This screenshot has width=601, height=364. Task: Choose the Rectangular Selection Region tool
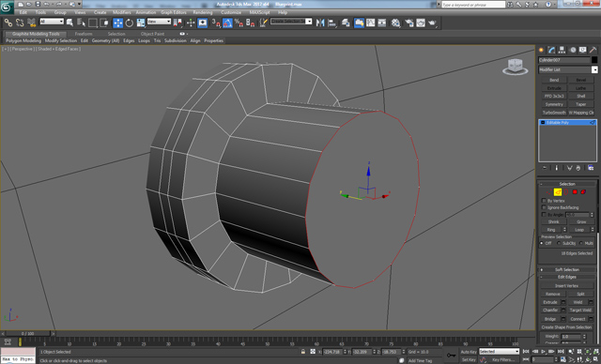click(92, 23)
